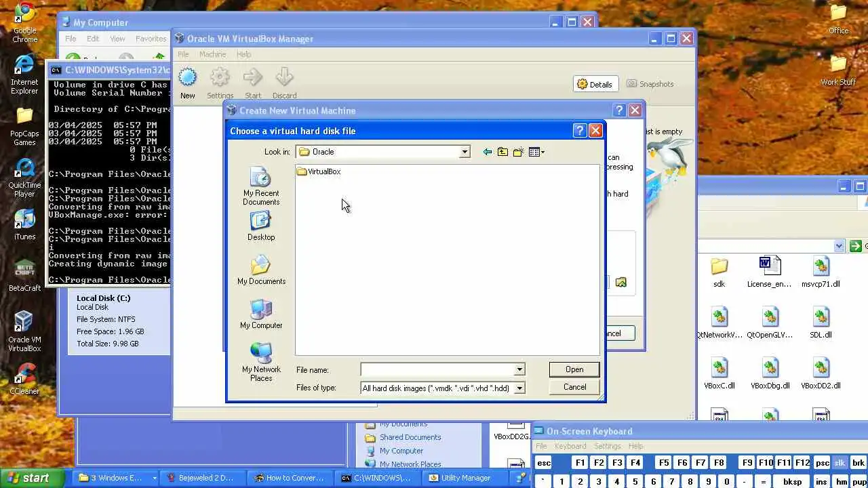Click esc key on On-Screen Keyboard
868x488 pixels.
[543, 463]
